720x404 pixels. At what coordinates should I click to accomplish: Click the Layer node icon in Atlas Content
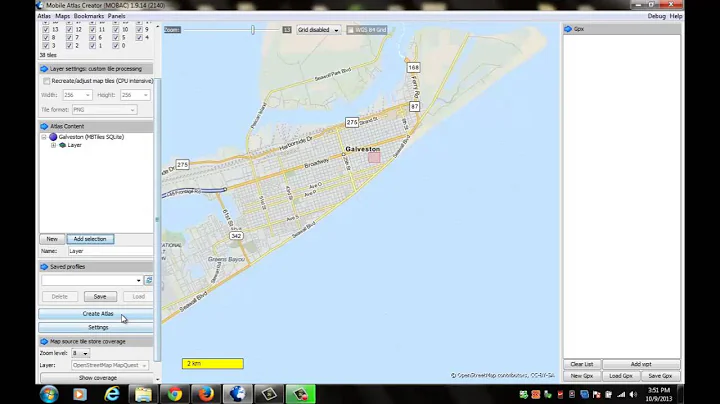point(62,145)
